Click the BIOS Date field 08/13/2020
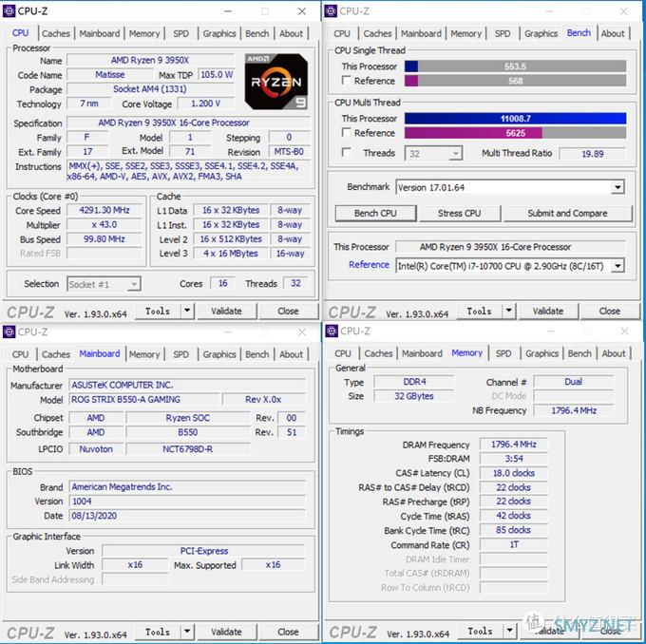This screenshot has height=644, width=646. click(187, 516)
